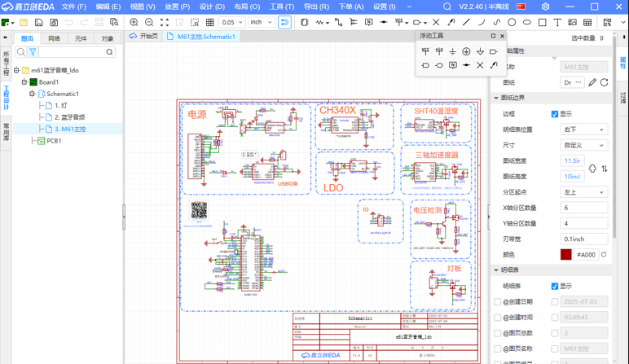Place ground symbol from floating tools

452,51
